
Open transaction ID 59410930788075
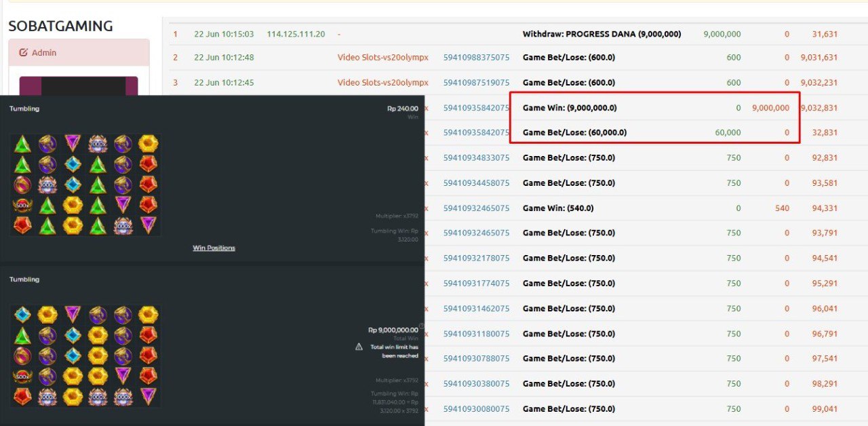(476, 359)
